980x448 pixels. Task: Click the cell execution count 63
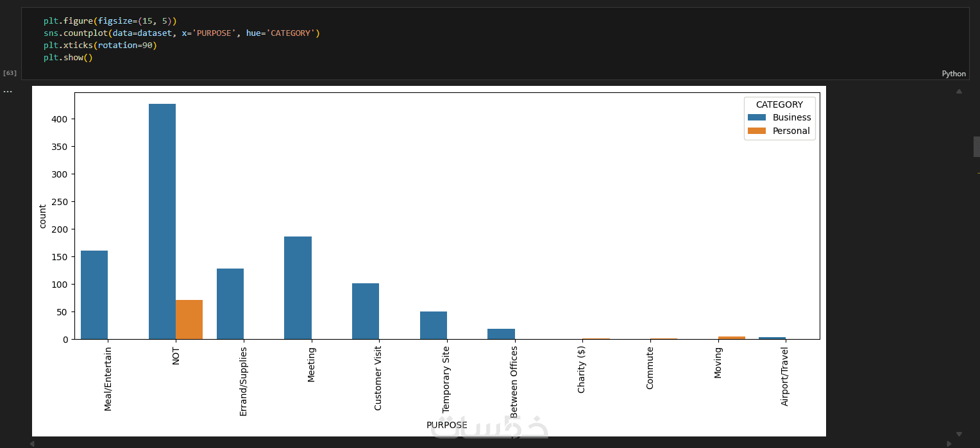tap(10, 73)
